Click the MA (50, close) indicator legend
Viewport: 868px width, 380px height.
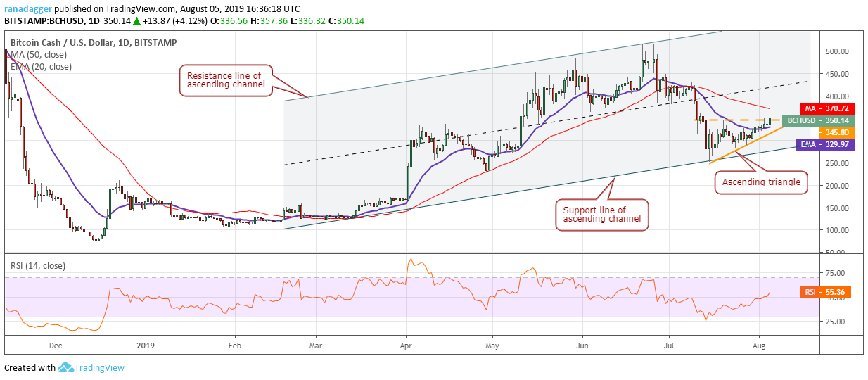point(40,55)
